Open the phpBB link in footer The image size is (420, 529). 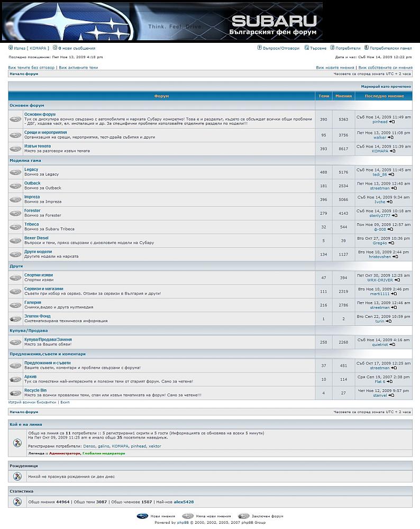(x=183, y=523)
